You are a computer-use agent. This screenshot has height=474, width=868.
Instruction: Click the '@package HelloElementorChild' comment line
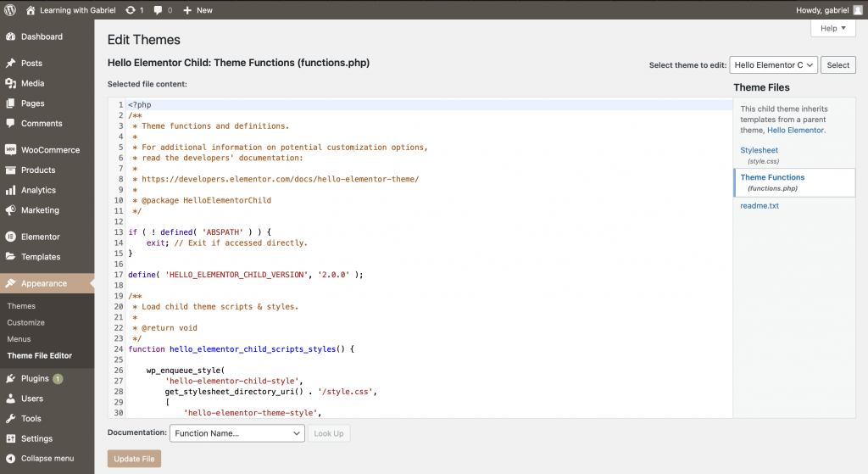click(202, 200)
